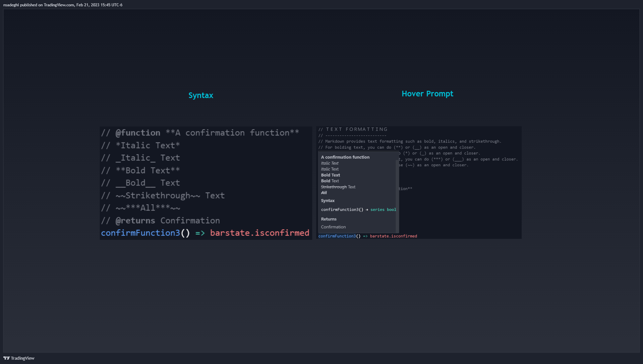This screenshot has height=364, width=643.
Task: Click the tooltip's vertical scrollbar
Action: tap(397, 196)
